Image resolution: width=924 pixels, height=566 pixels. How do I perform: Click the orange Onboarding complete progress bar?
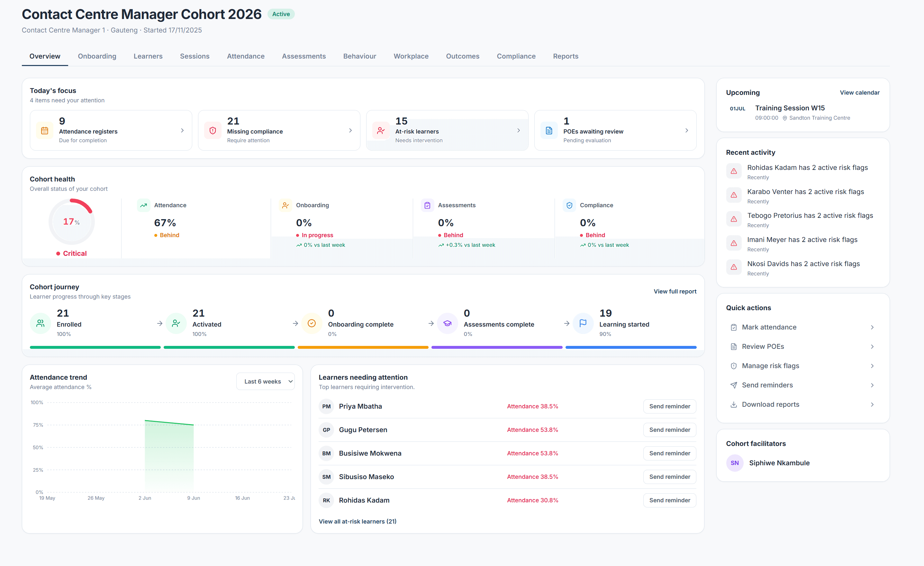point(363,348)
